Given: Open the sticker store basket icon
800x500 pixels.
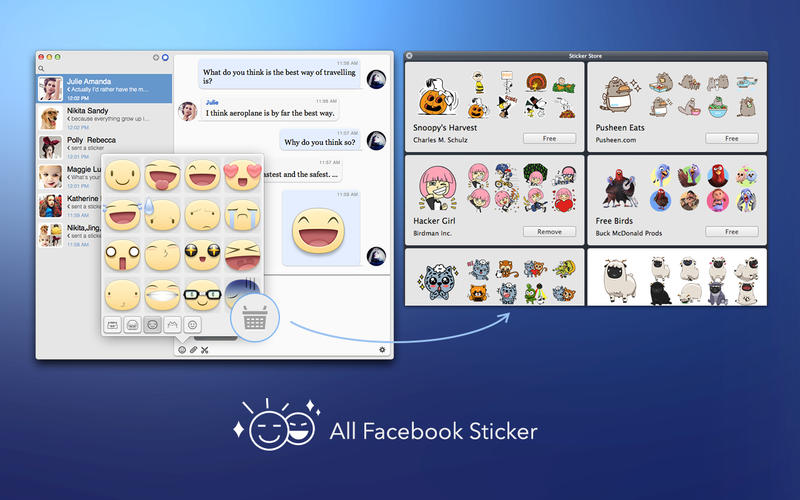Looking at the screenshot, I should (255, 317).
